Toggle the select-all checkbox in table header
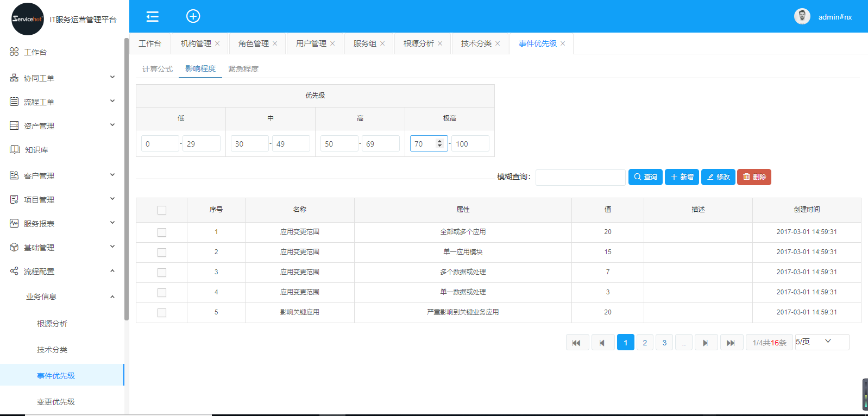The image size is (868, 416). tap(162, 210)
